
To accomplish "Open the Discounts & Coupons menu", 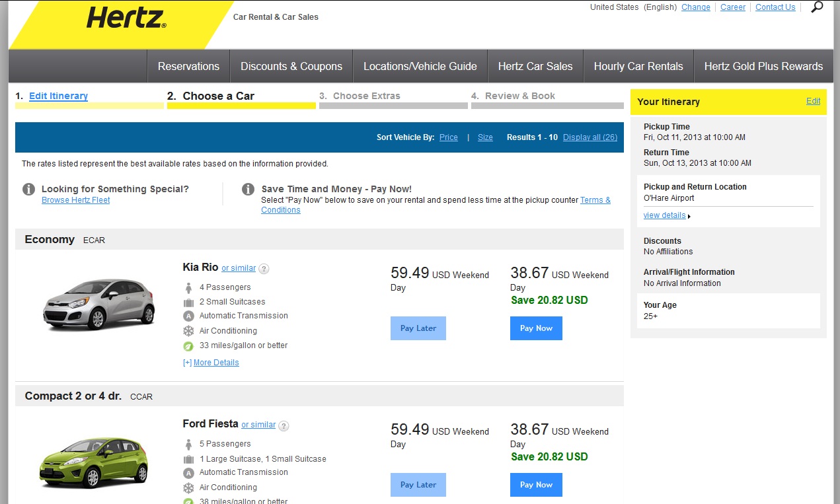I will click(x=291, y=66).
